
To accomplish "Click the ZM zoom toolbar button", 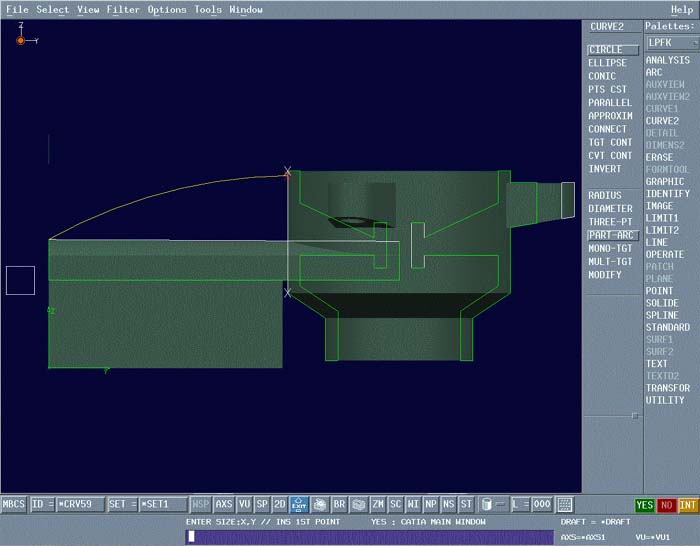I will coord(378,505).
